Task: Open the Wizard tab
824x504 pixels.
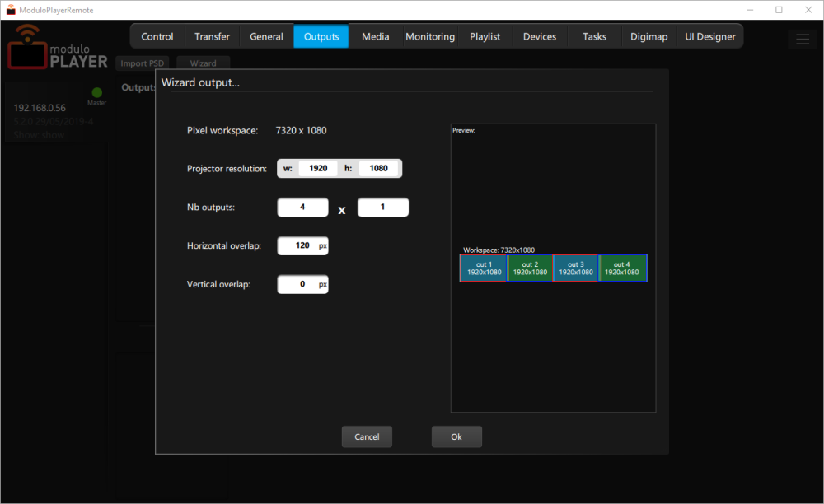Action: click(x=203, y=63)
